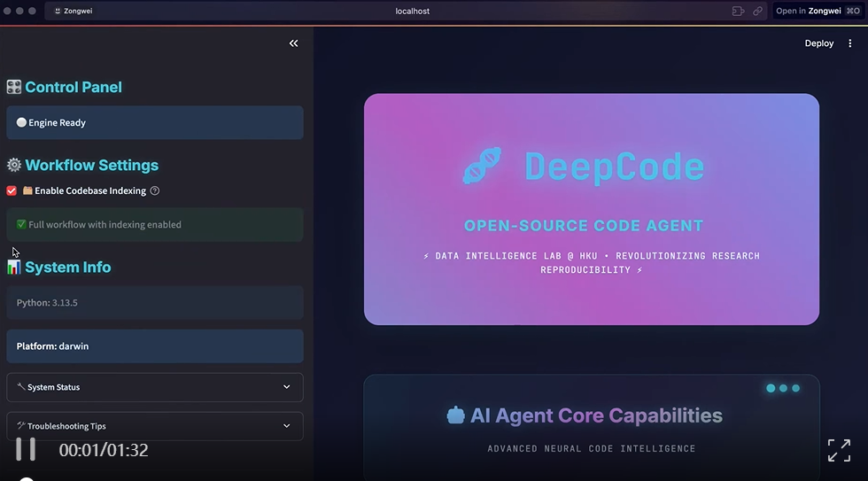Select the Zongwei tab in title bar
The image size is (868, 481).
click(73, 11)
